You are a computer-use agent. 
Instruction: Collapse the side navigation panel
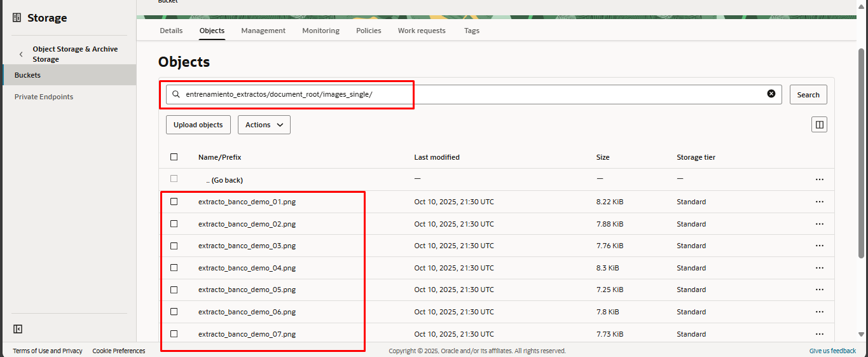pyautogui.click(x=18, y=329)
